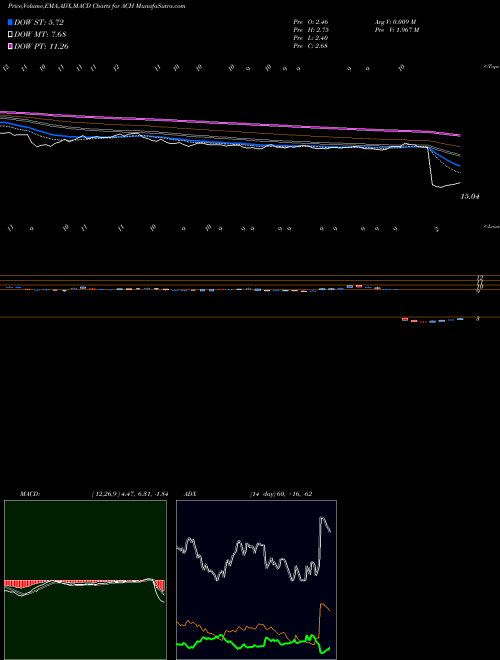Click the ADX (14 day) values text
This screenshot has height=660, width=500.
click(x=281, y=494)
